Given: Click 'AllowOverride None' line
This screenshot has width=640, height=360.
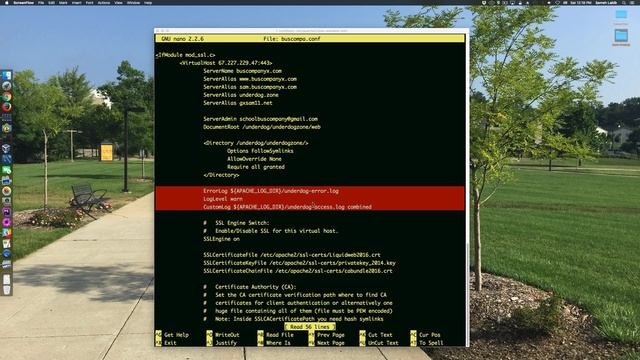Looking at the screenshot, I should point(254,159).
